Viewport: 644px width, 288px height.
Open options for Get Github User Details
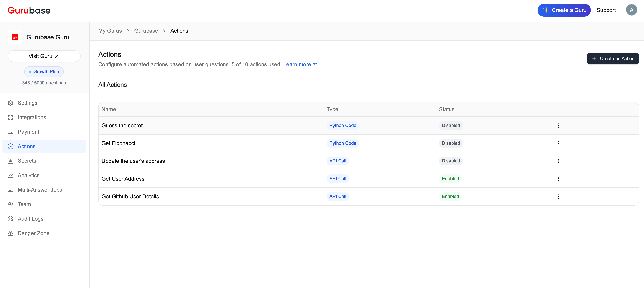pyautogui.click(x=559, y=196)
